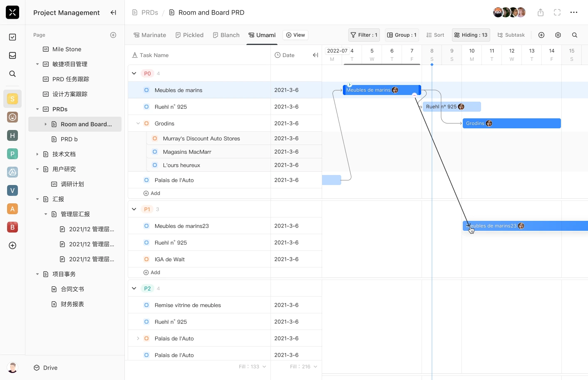Select the red B workspace icon
This screenshot has width=588, height=380.
pyautogui.click(x=12, y=227)
